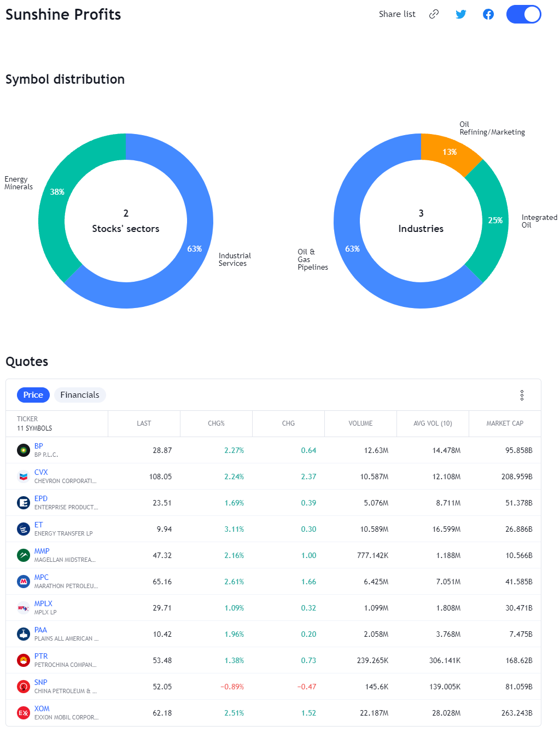Click the Oil Refining/Marketing chart label
The height and width of the screenshot is (732, 560).
click(492, 129)
